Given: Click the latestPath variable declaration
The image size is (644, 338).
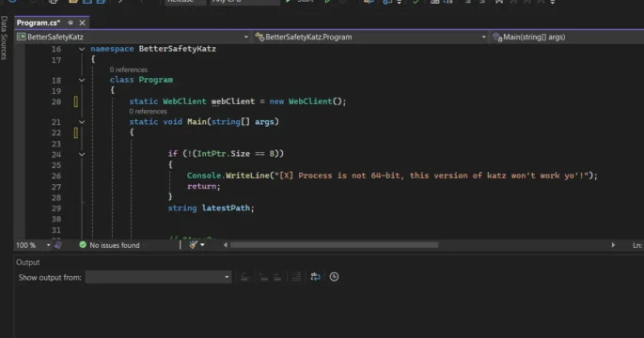Looking at the screenshot, I should point(226,208).
